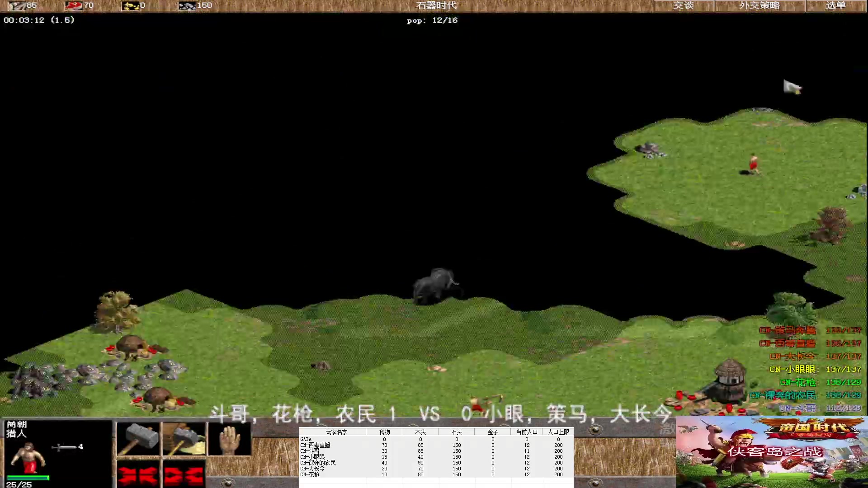Click the GAIA row in the player table
Viewport: 868px width, 488px height.
(x=436, y=439)
